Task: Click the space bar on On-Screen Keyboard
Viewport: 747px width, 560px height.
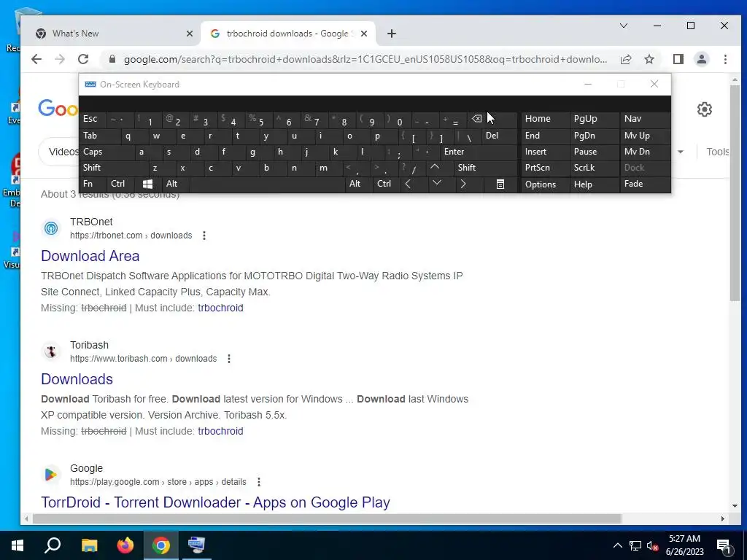Action: point(267,184)
